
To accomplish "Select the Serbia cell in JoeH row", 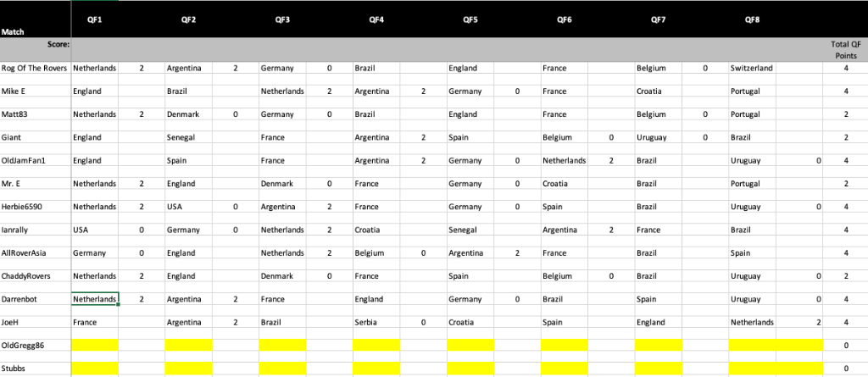I will (x=376, y=322).
